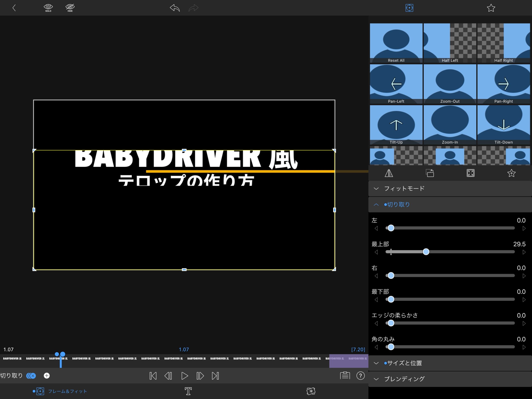532x399 pixels.
Task: Open the notes/clipboard icon
Action: 345,376
